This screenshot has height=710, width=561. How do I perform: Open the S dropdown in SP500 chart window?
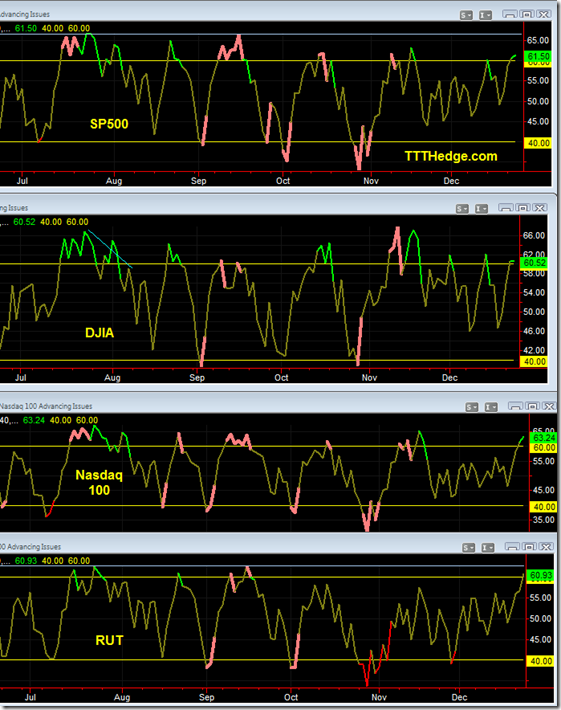click(466, 15)
